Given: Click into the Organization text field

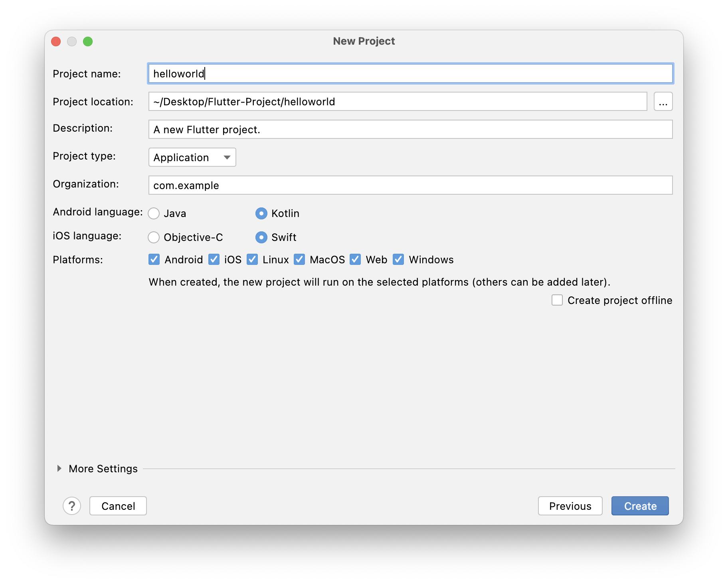Looking at the screenshot, I should point(410,185).
